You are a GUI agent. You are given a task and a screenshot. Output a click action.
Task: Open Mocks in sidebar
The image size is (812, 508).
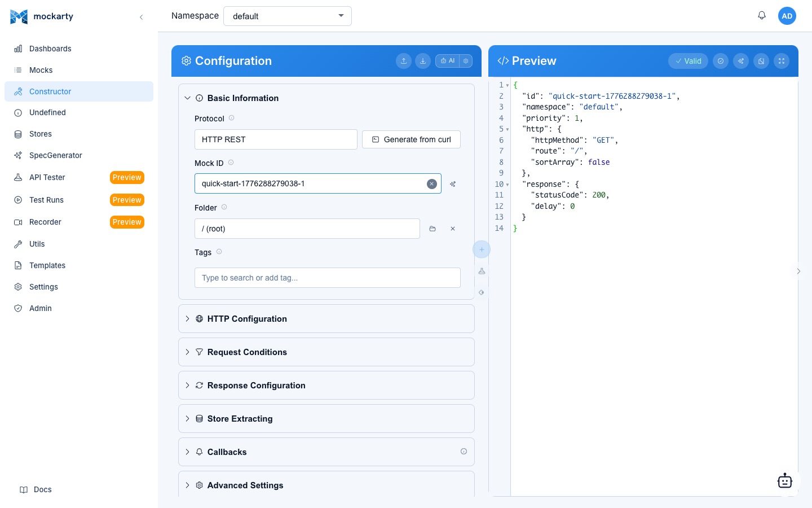79,70
